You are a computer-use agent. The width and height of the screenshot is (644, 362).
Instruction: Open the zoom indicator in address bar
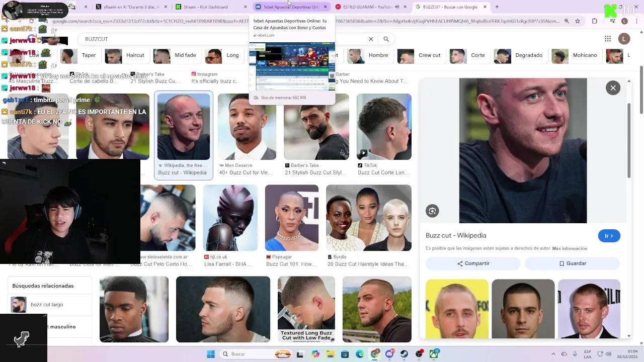click(567, 21)
